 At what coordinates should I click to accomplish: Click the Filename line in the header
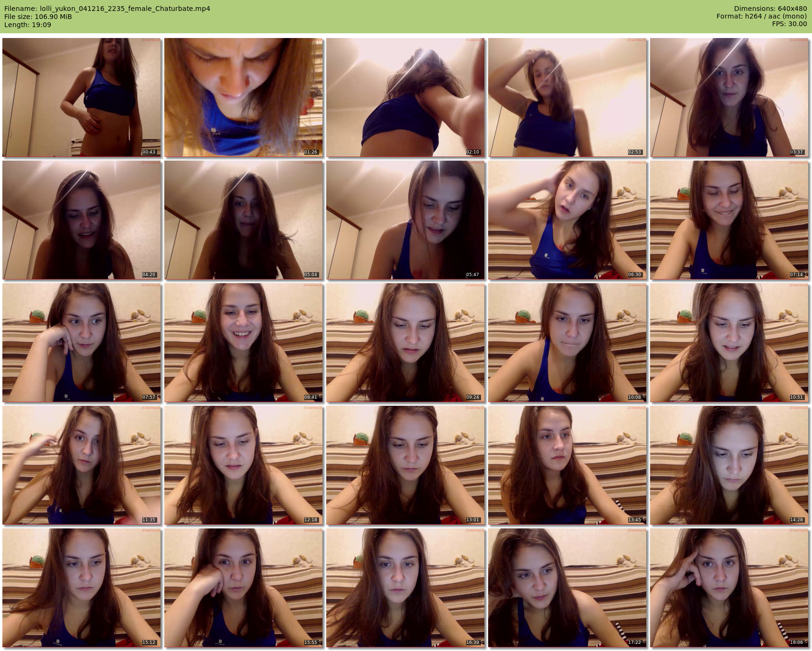click(x=107, y=9)
